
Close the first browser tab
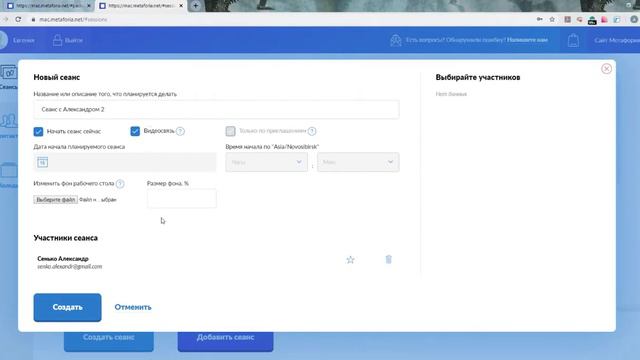(x=89, y=6)
